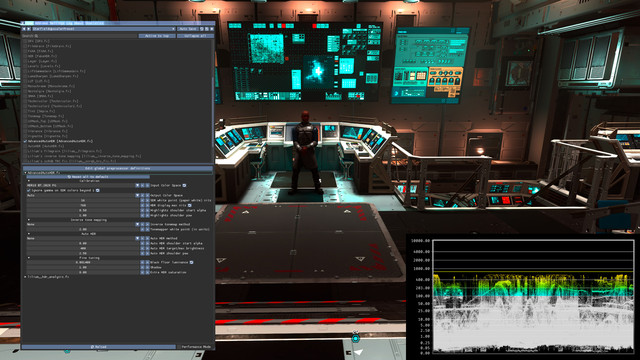
Task: Click the Extra HDR saturation slider
Action: tap(83, 272)
